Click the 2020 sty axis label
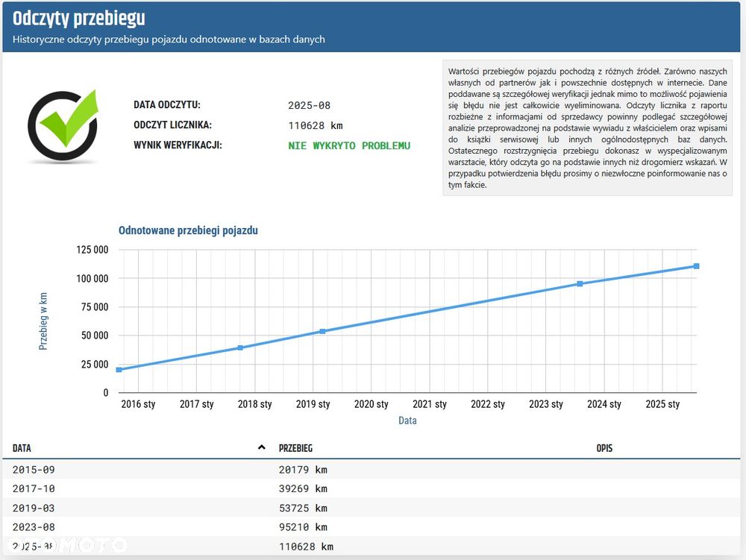This screenshot has width=746, height=560. 371,404
